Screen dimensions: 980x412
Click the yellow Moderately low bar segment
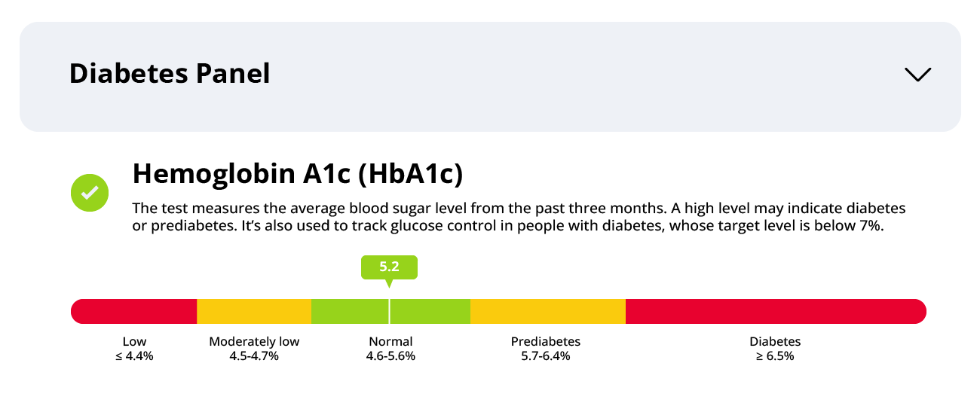click(254, 311)
